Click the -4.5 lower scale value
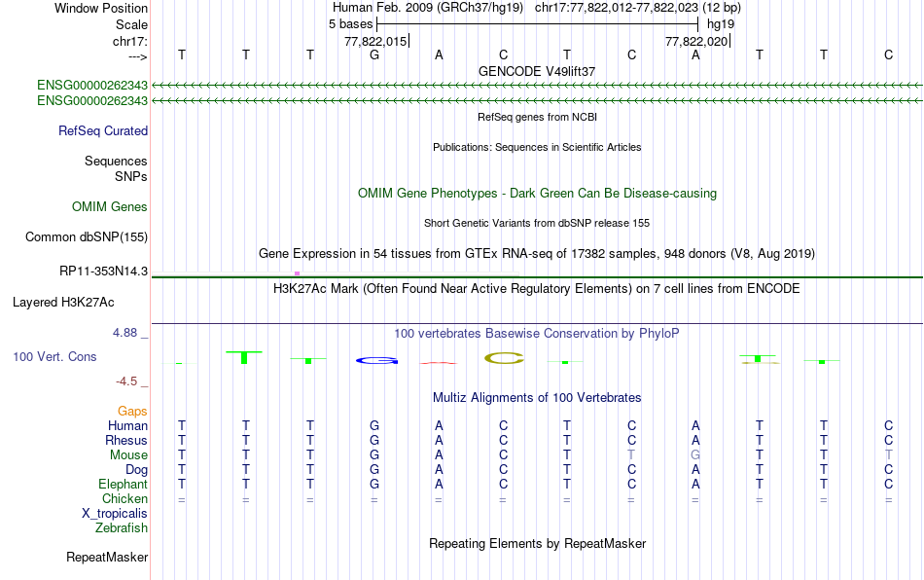 (x=126, y=381)
